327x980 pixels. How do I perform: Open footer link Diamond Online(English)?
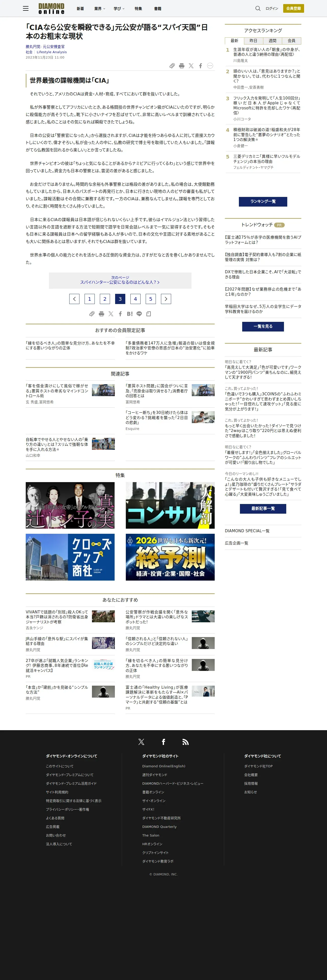click(164, 766)
